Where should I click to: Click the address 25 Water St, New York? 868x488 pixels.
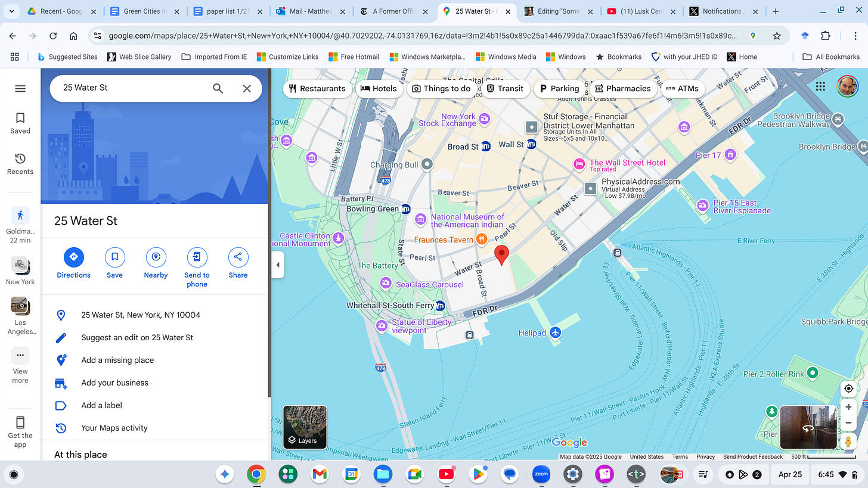point(155,315)
